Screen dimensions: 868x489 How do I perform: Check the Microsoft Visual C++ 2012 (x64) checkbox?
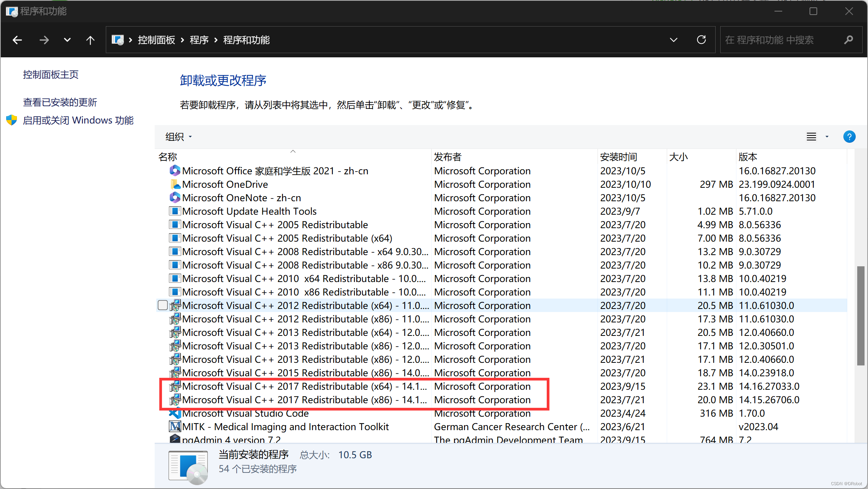[163, 305]
